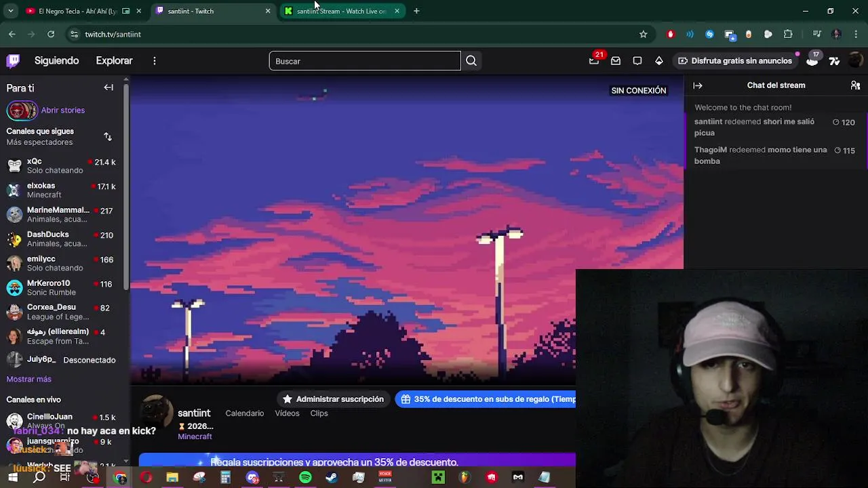Image resolution: width=868 pixels, height=488 pixels.
Task: Click the search magnifier button
Action: [x=471, y=61]
